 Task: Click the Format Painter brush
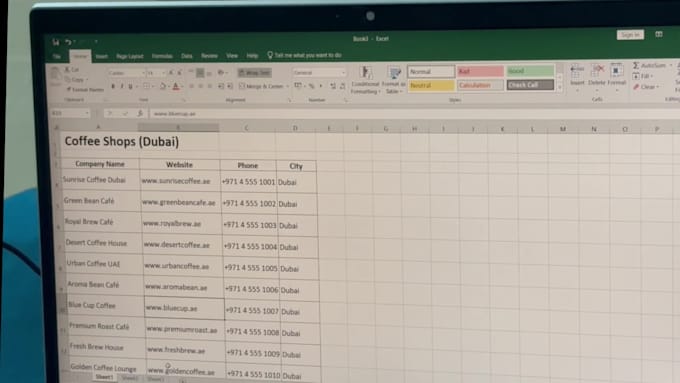(x=69, y=89)
